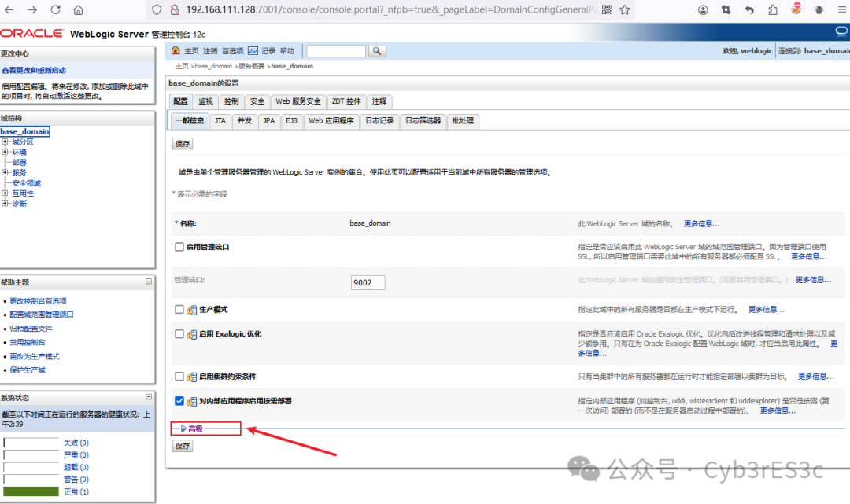Click the bottom 保存 button

[x=183, y=446]
